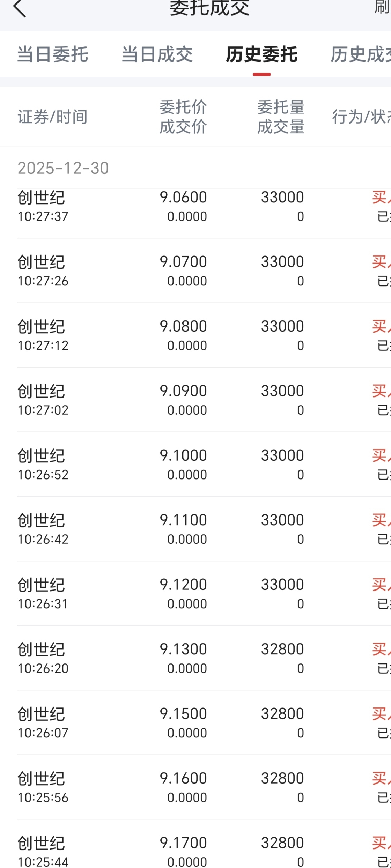Click the 委托价 成交价 column header

pos(183,117)
